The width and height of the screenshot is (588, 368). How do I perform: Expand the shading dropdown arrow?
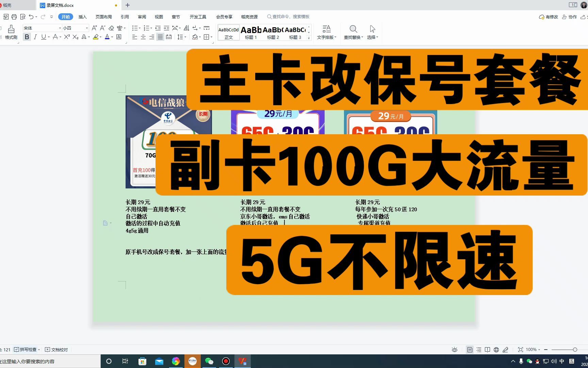pyautogui.click(x=200, y=37)
